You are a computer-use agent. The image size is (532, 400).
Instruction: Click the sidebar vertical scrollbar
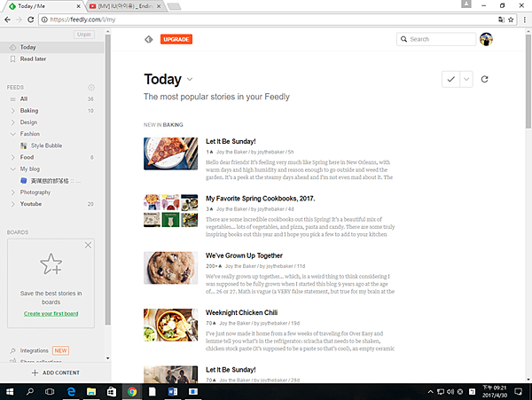[107, 180]
